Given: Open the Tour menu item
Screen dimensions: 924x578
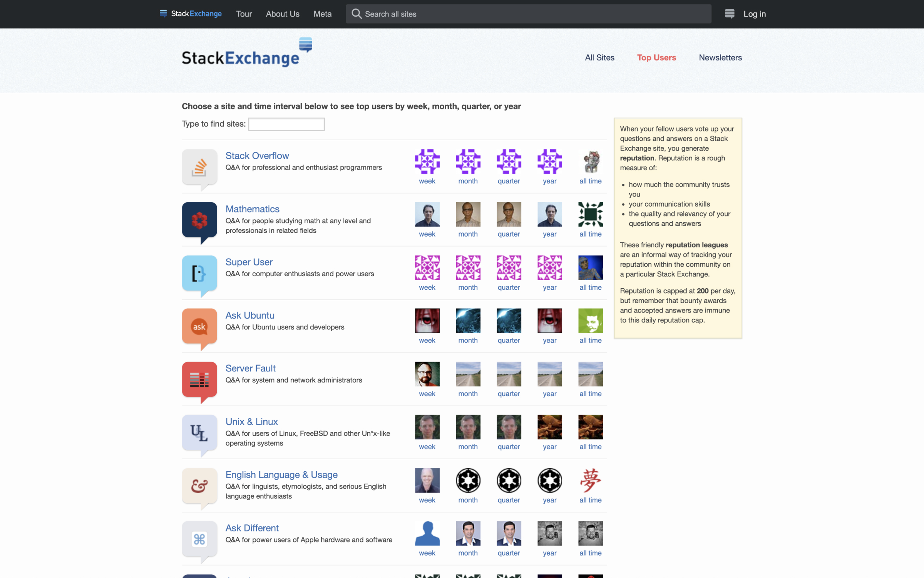Looking at the screenshot, I should point(244,14).
